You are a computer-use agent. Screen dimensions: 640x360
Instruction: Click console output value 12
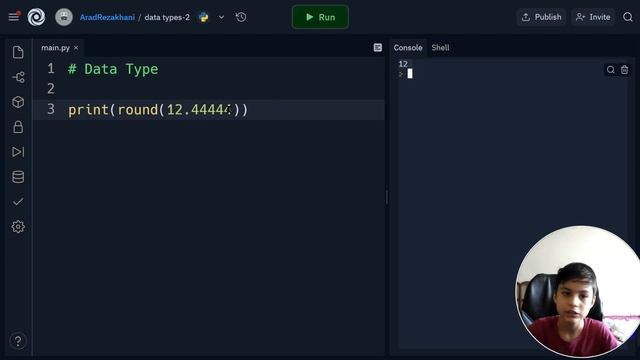[x=403, y=64]
